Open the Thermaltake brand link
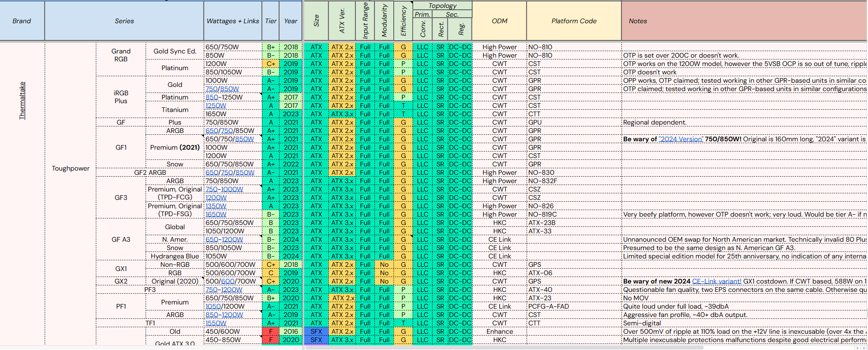Image resolution: width=868 pixels, height=350 pixels. click(x=22, y=101)
